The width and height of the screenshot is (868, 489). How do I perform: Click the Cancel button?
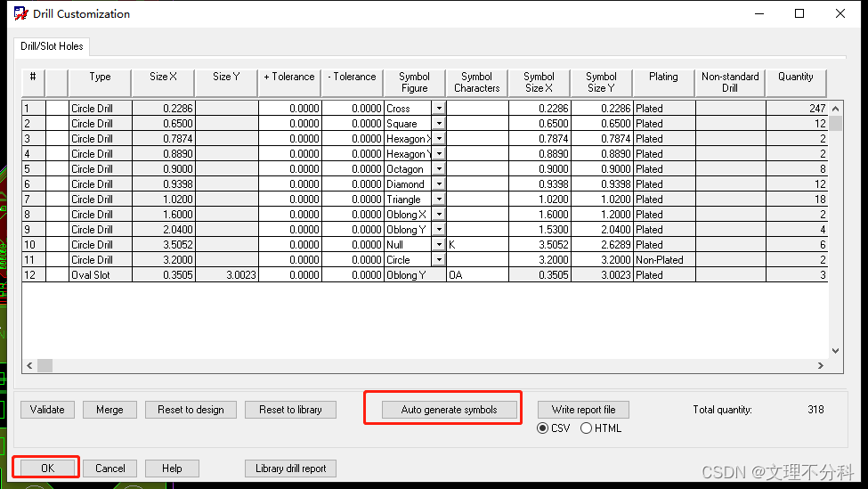110,468
